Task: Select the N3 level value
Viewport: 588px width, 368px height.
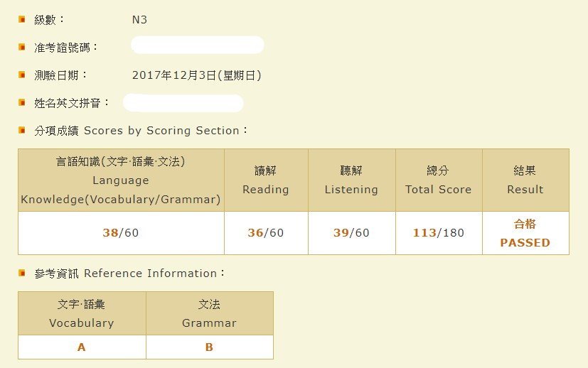Action: [139, 19]
